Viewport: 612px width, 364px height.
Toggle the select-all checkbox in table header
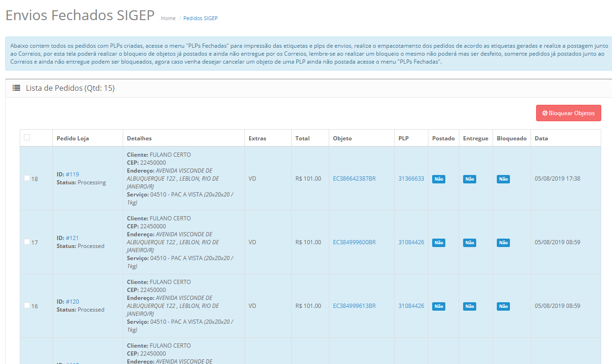[x=27, y=138]
